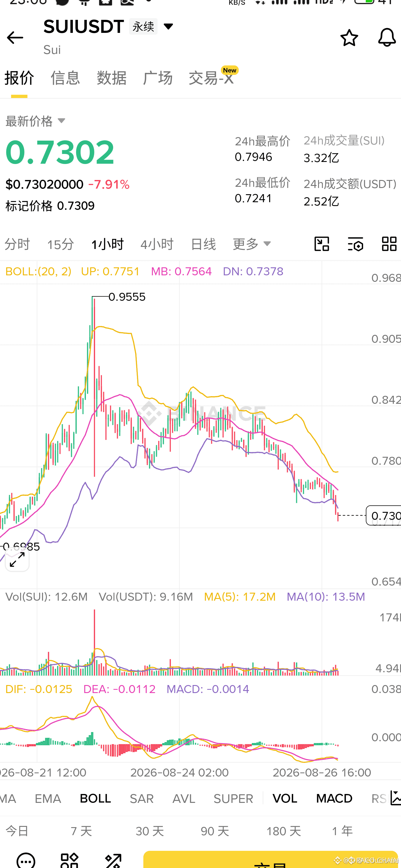Screen dimensions: 401x868
Task: Open price alert bell icon
Action: (x=386, y=37)
